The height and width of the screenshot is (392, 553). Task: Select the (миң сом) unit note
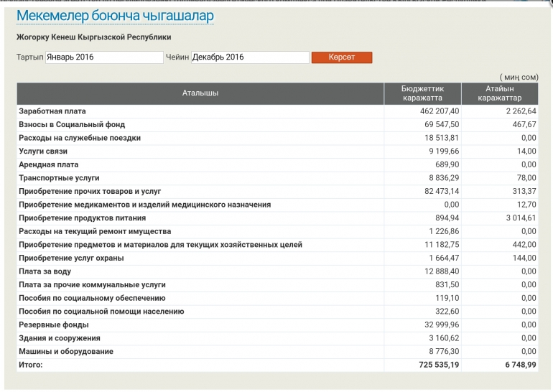519,78
